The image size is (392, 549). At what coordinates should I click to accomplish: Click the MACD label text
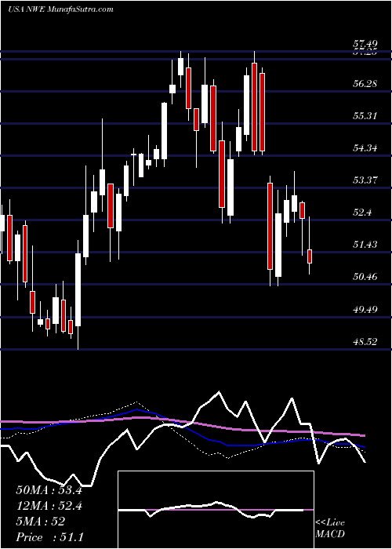pos(330,534)
